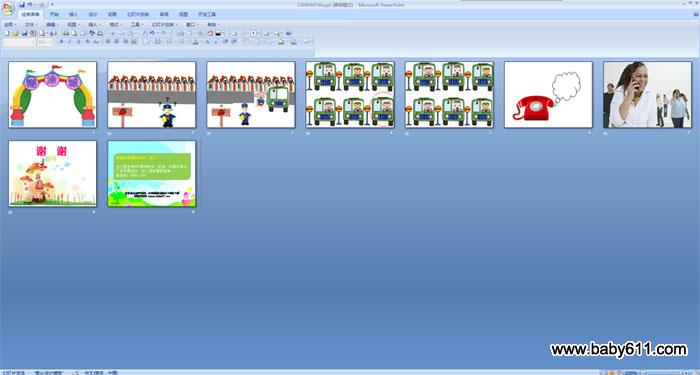This screenshot has height=375, width=700.
Task: Save using the Quick Access toolbar icon
Action: tap(22, 4)
